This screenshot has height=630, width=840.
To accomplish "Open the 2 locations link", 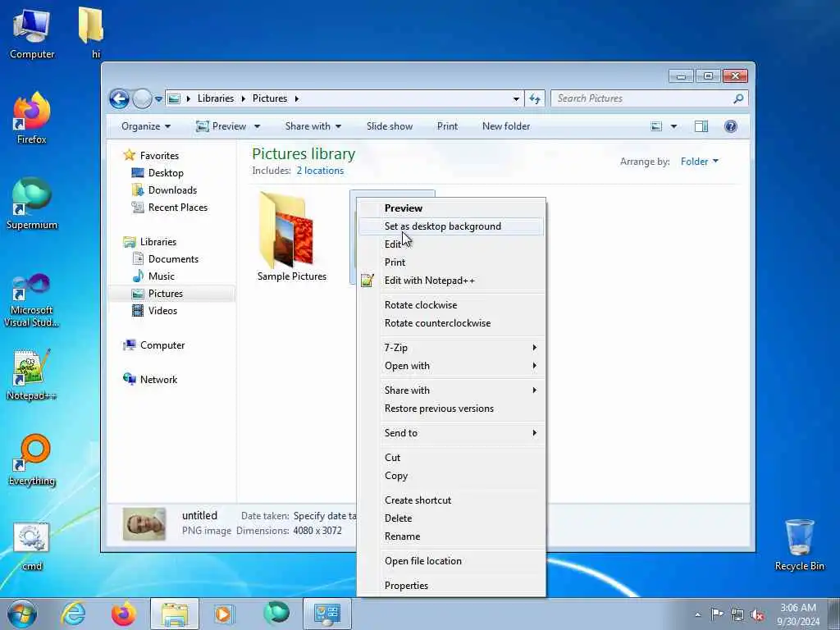I will (321, 171).
